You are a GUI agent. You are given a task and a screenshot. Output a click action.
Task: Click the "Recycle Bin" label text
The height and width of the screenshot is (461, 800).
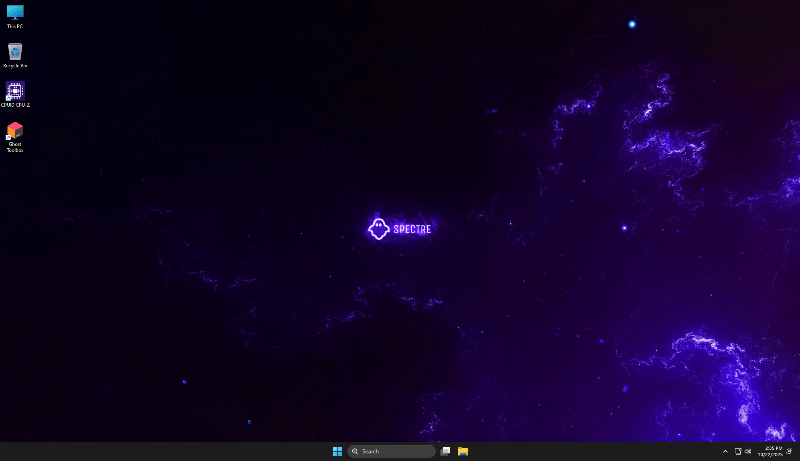(15, 66)
